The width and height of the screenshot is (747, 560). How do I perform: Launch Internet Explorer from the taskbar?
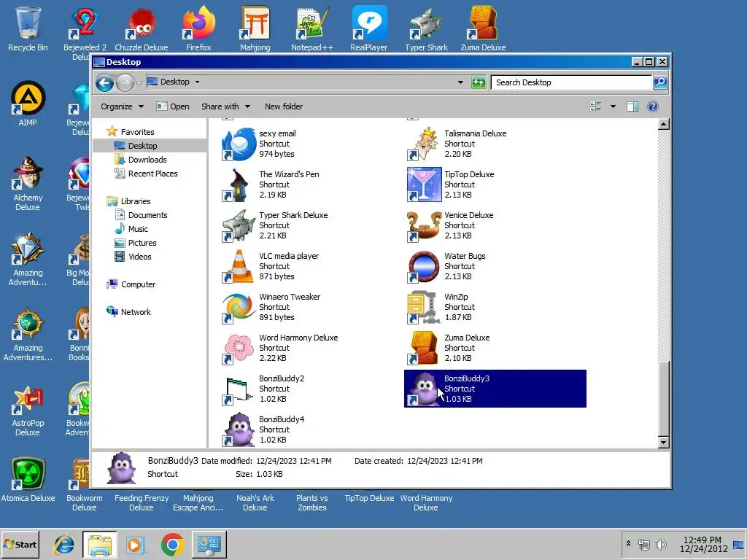click(64, 544)
